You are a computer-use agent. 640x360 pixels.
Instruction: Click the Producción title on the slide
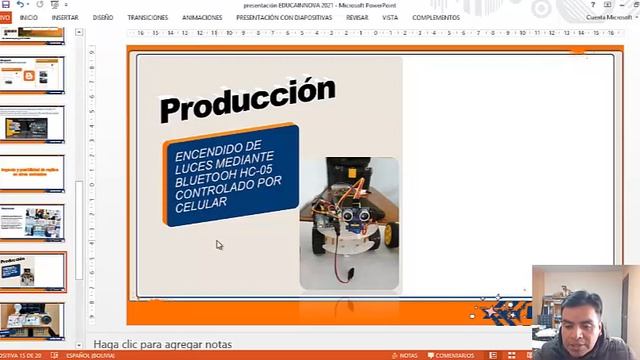[248, 100]
